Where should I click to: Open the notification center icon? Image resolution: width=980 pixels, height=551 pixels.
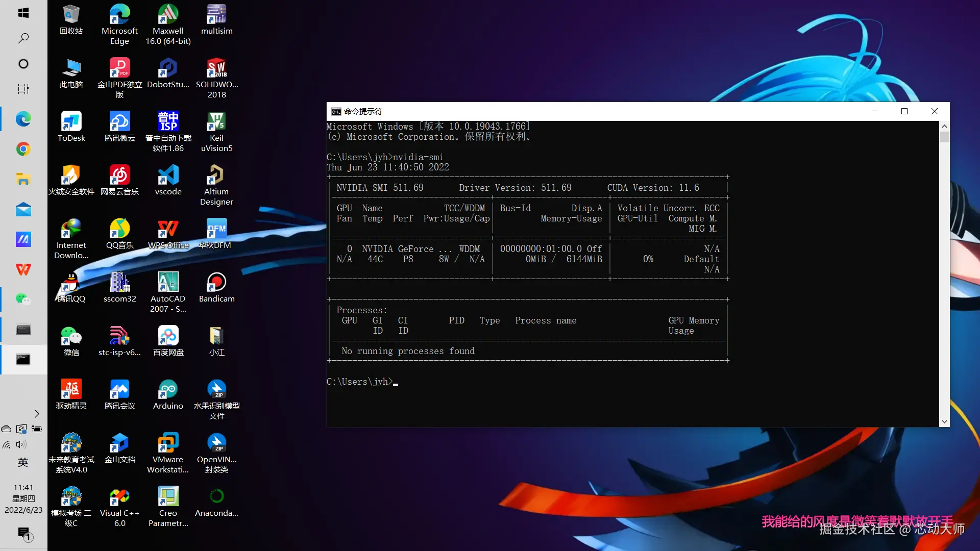23,533
